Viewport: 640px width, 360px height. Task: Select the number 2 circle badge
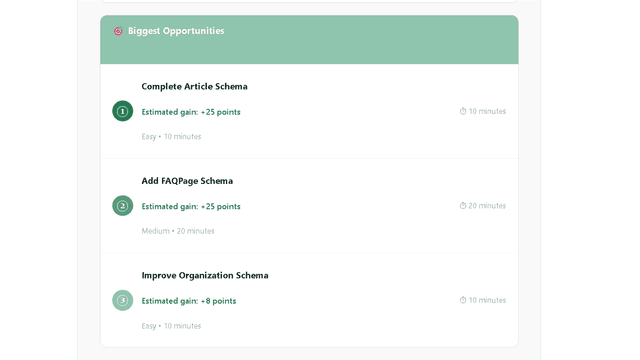(122, 206)
